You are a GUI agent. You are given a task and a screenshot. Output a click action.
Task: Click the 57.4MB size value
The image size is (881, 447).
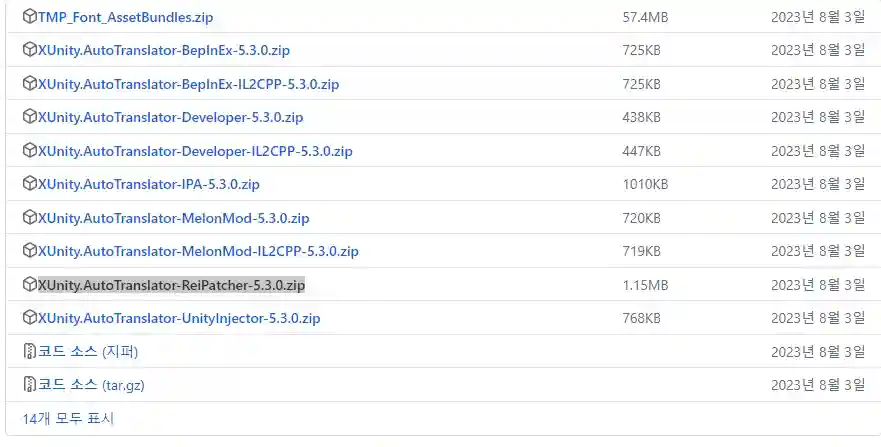click(645, 17)
